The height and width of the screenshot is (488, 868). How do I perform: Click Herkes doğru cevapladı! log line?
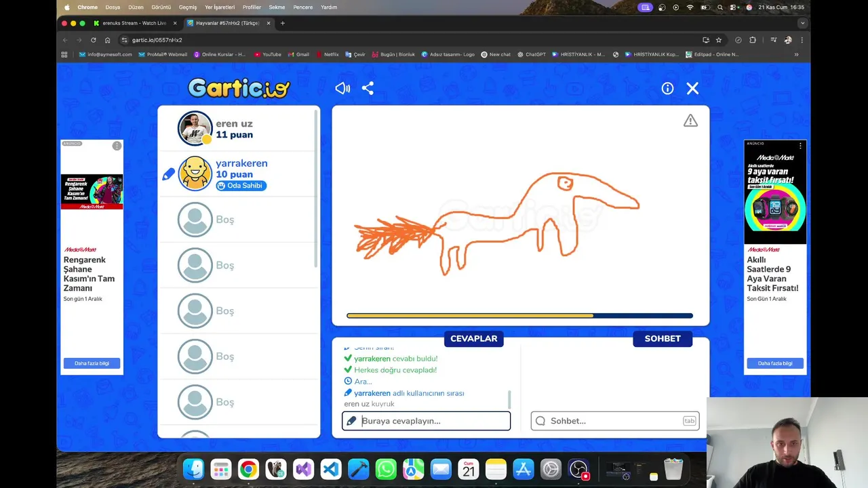coord(390,370)
